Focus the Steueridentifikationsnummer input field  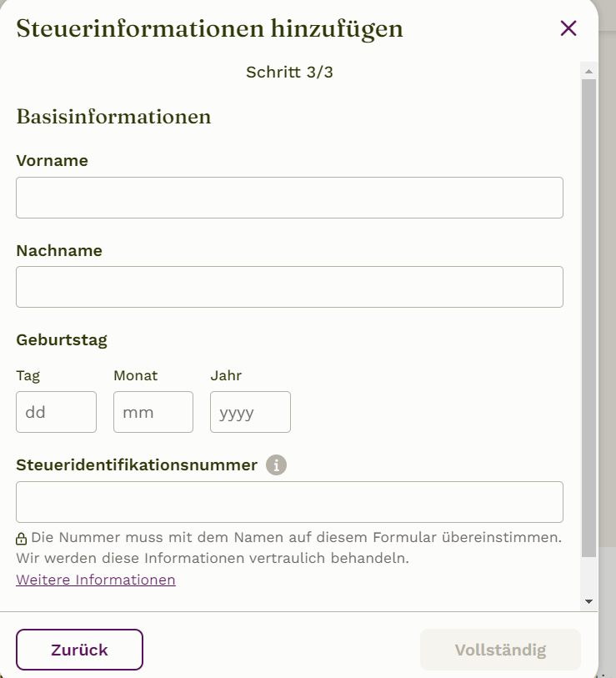click(289, 502)
